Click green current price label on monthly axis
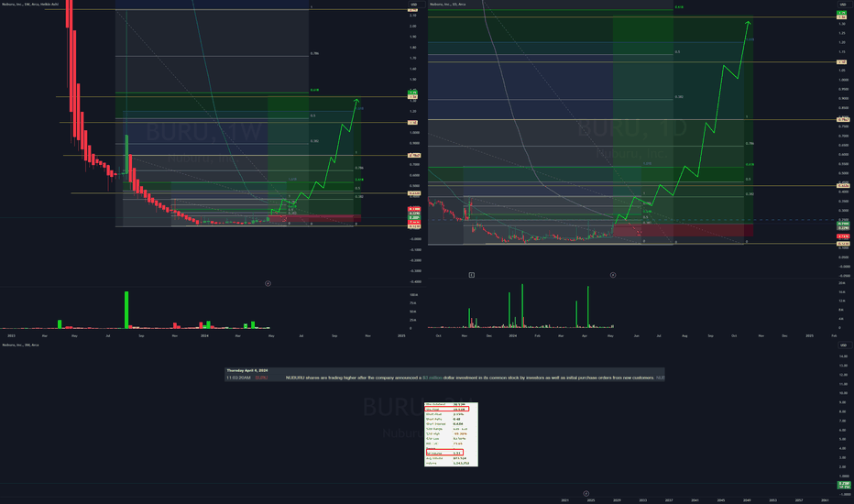The image size is (854, 504). [844, 483]
